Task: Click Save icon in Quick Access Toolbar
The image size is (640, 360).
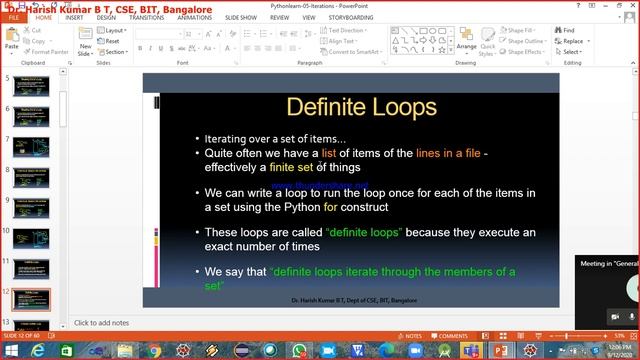Action: coord(22,5)
